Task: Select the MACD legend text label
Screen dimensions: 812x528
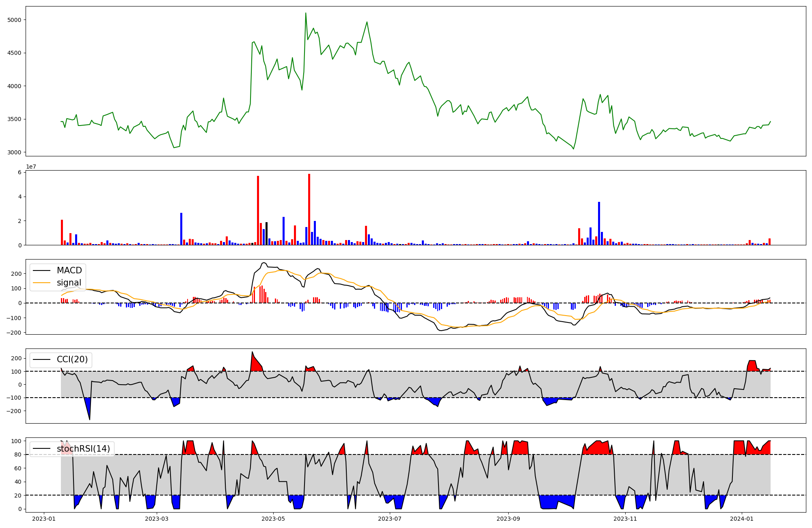Action: click(x=69, y=270)
